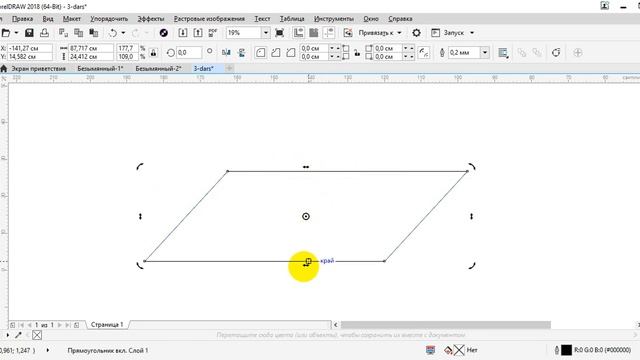Click the Search content round icon

164,33
